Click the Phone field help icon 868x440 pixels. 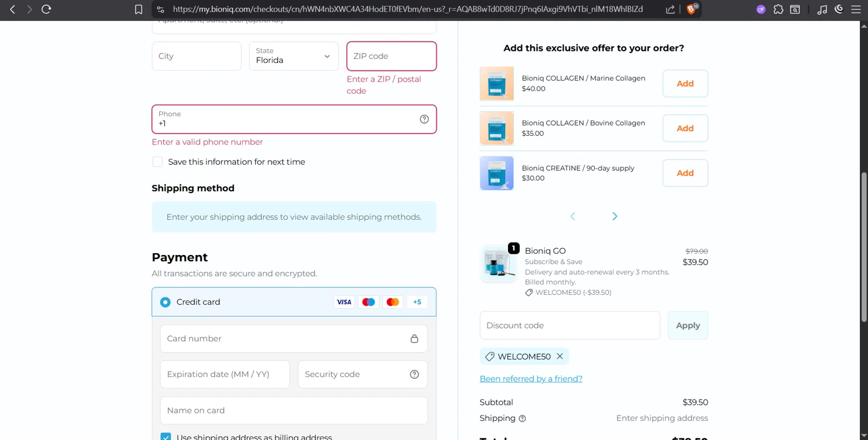click(x=424, y=119)
